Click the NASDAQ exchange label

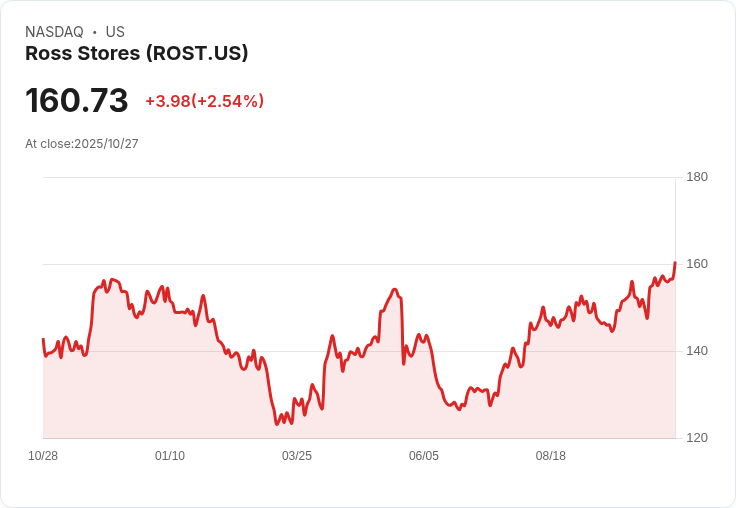[54, 32]
